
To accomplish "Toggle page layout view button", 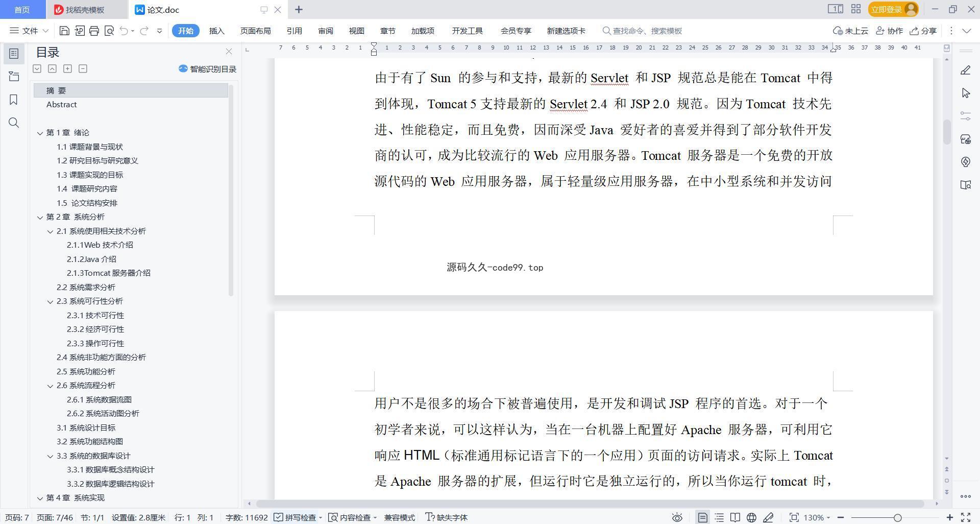I will [x=702, y=517].
